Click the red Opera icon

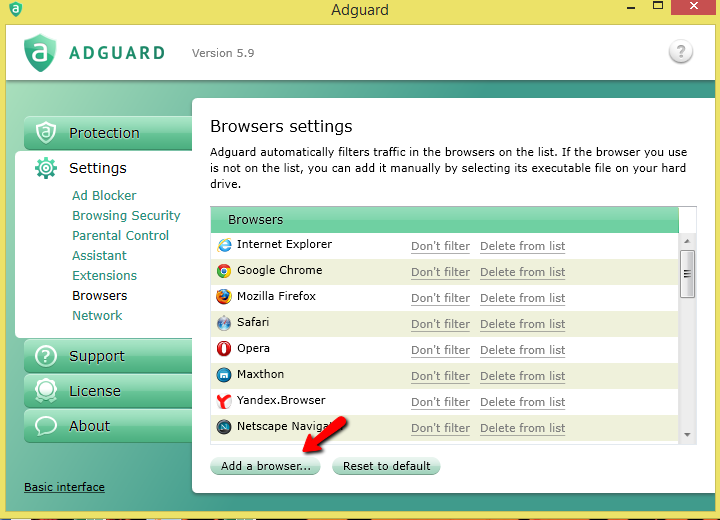(224, 349)
